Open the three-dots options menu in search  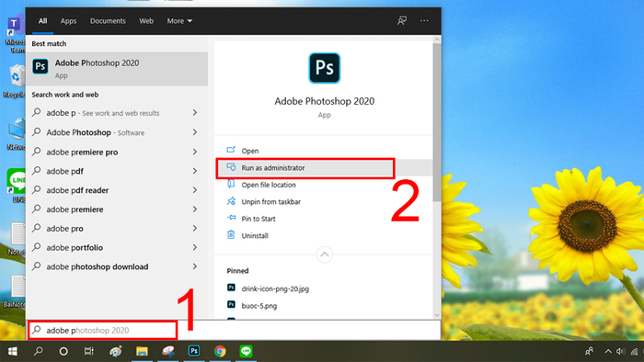click(424, 20)
